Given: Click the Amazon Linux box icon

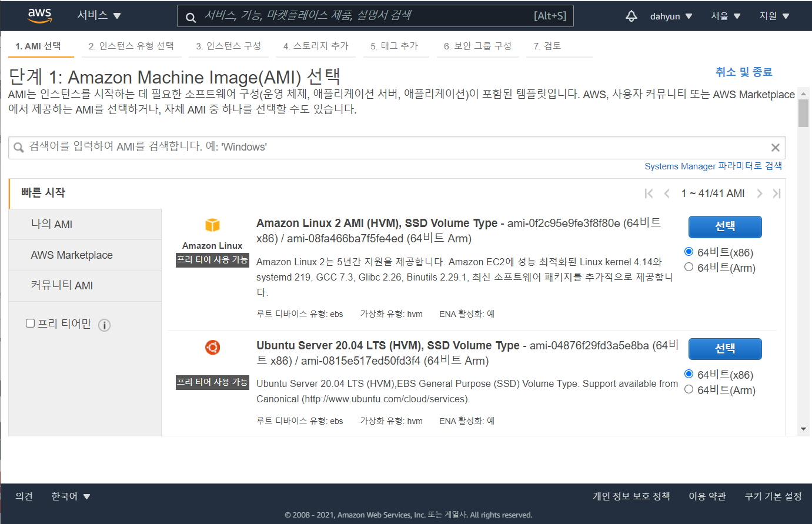Looking at the screenshot, I should pos(212,225).
